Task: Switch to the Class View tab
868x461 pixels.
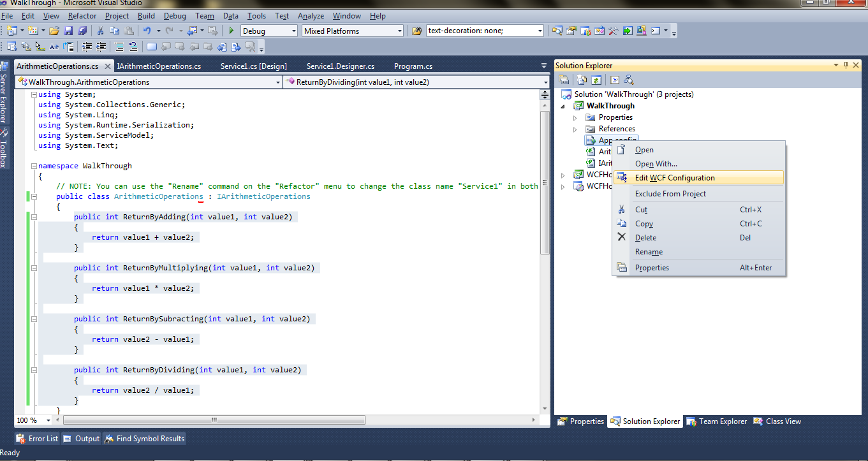Action: (777, 421)
